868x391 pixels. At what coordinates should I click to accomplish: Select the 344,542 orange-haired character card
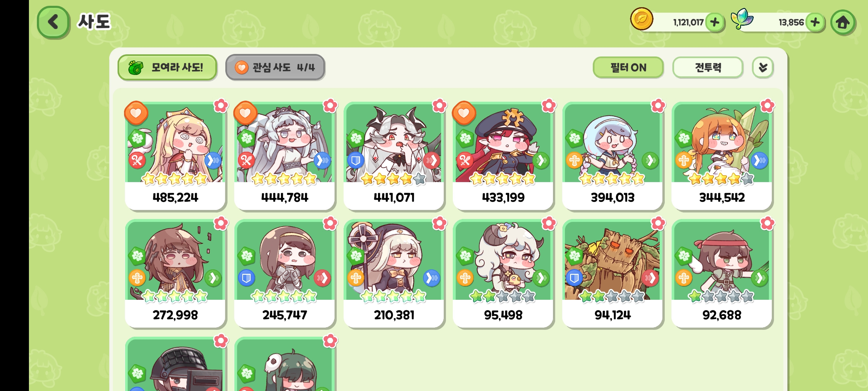tap(722, 156)
